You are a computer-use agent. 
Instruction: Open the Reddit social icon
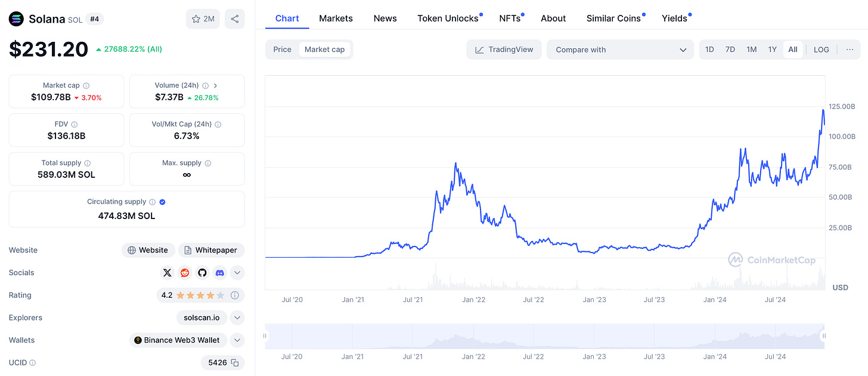(185, 273)
